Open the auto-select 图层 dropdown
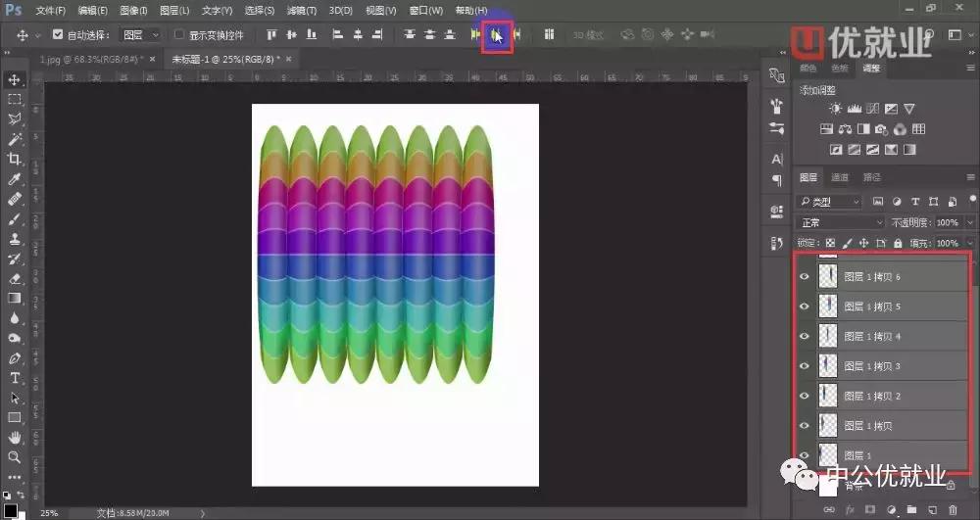Image resolution: width=980 pixels, height=520 pixels. click(140, 35)
